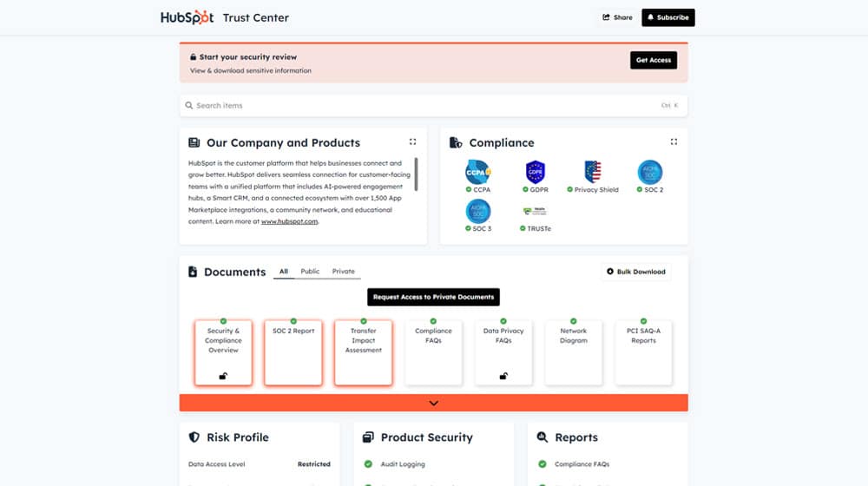Open the SOC 2 compliance badge
Viewport: 868px width, 486px height.
tap(650, 176)
